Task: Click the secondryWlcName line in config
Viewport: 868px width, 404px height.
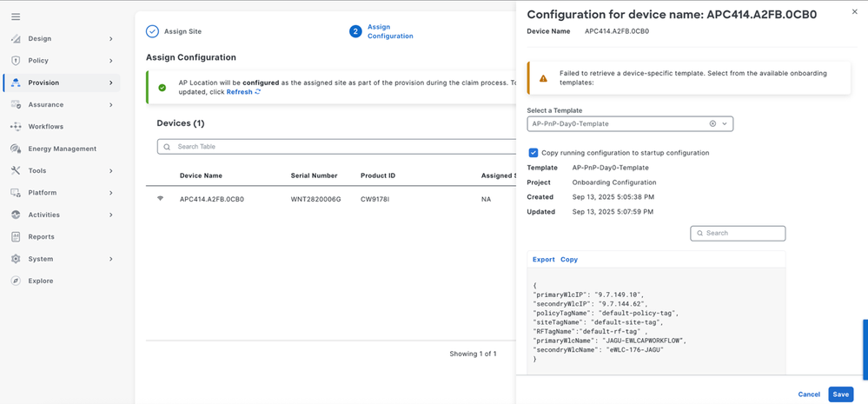Action: click(598, 350)
